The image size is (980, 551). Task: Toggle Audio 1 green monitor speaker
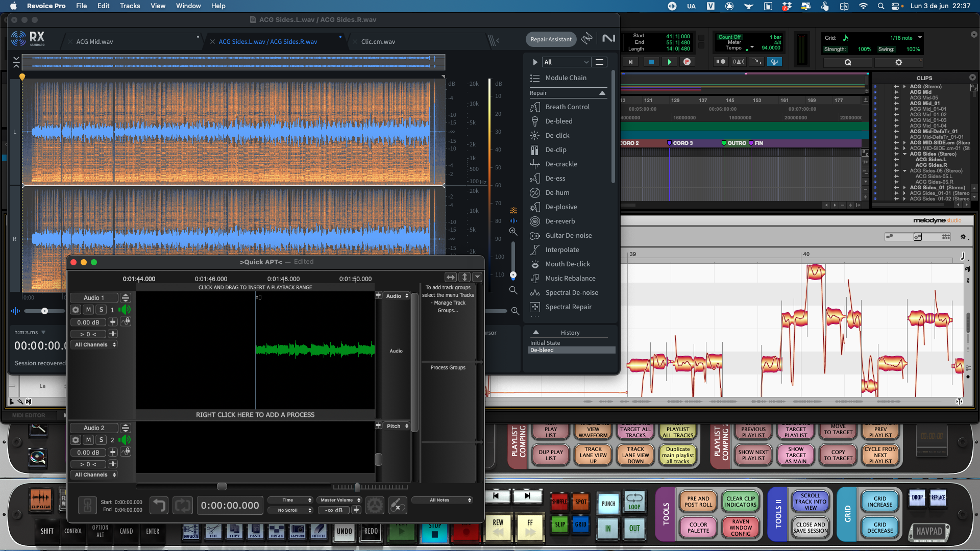124,310
